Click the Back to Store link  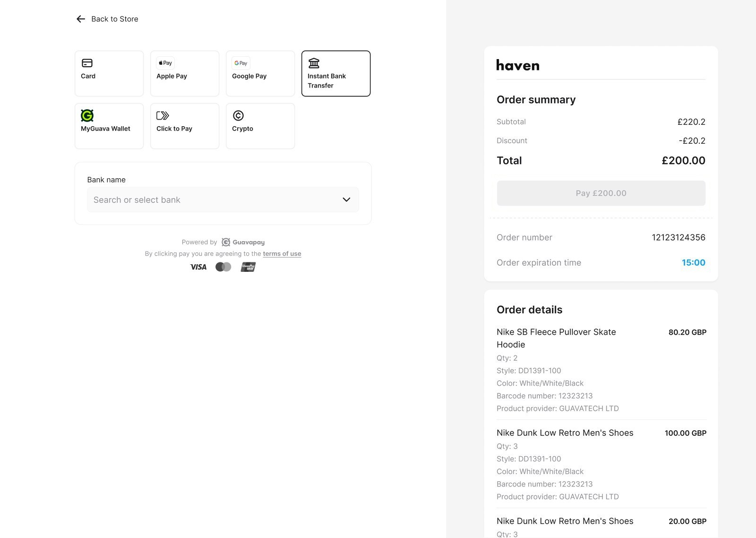click(x=114, y=19)
